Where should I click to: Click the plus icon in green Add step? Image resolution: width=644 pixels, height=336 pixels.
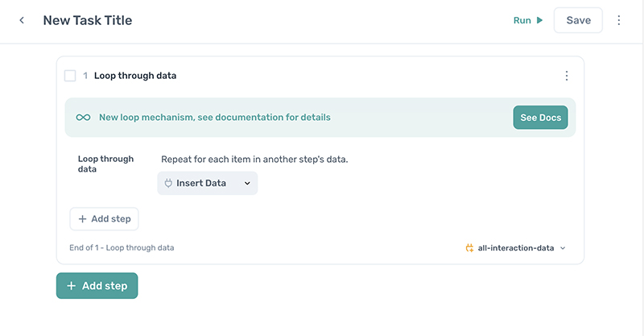72,286
